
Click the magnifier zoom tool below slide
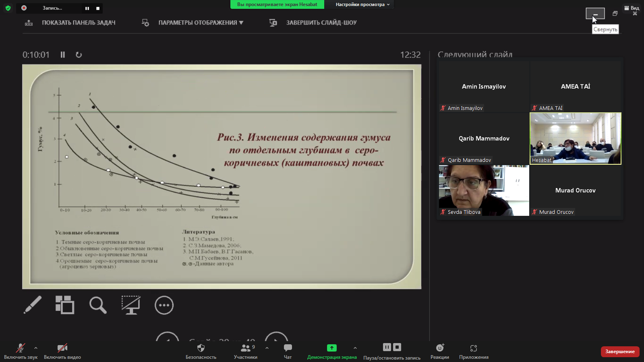tap(98, 305)
